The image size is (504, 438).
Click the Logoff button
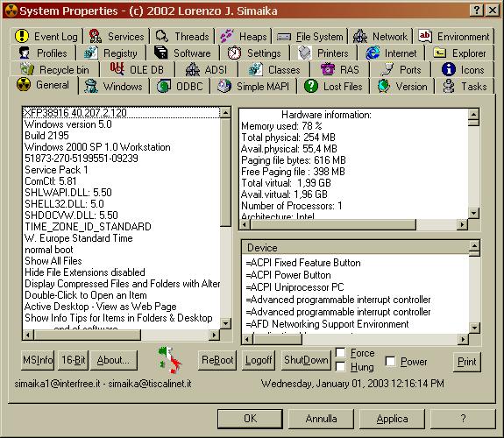coord(259,360)
